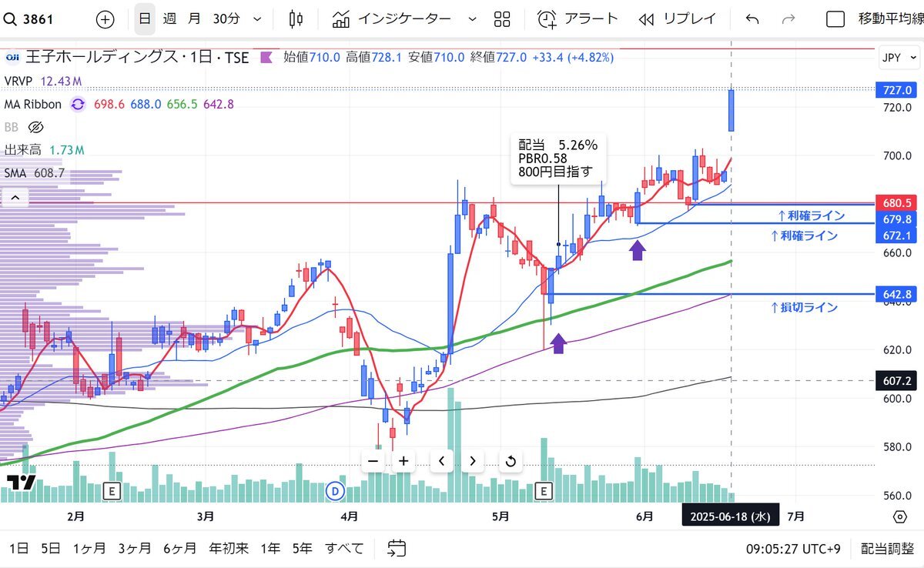Viewport: 924px width, 568px height.
Task: Open the layout grid selector
Action: pyautogui.click(x=502, y=18)
